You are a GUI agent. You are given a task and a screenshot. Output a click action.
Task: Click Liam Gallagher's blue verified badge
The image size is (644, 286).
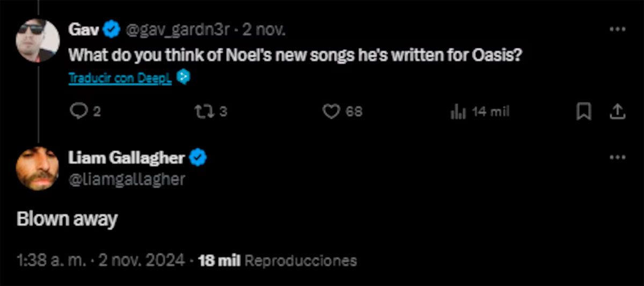point(199,158)
